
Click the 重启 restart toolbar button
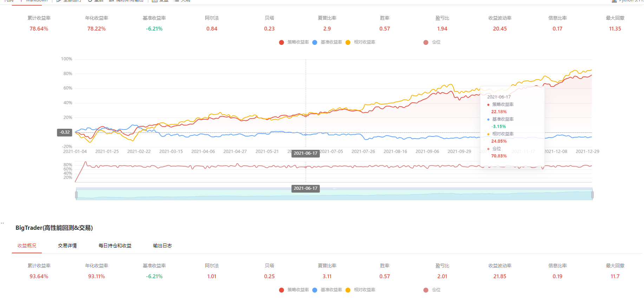(x=96, y=1)
